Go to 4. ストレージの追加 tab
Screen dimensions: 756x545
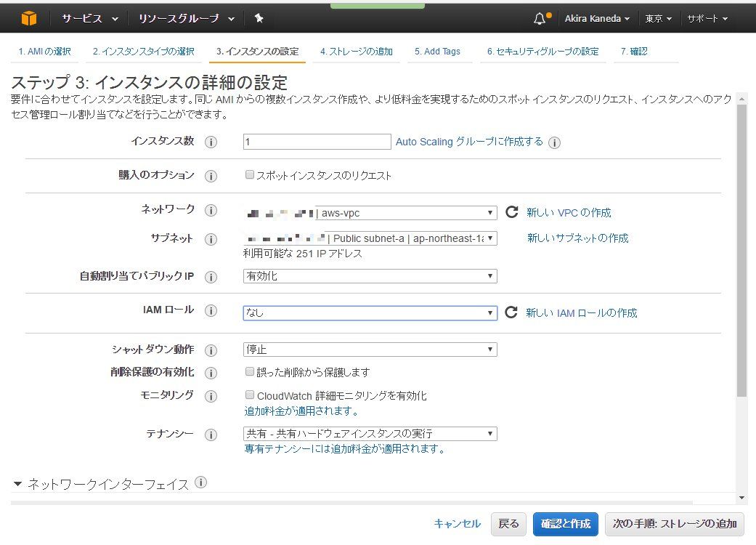(x=356, y=52)
